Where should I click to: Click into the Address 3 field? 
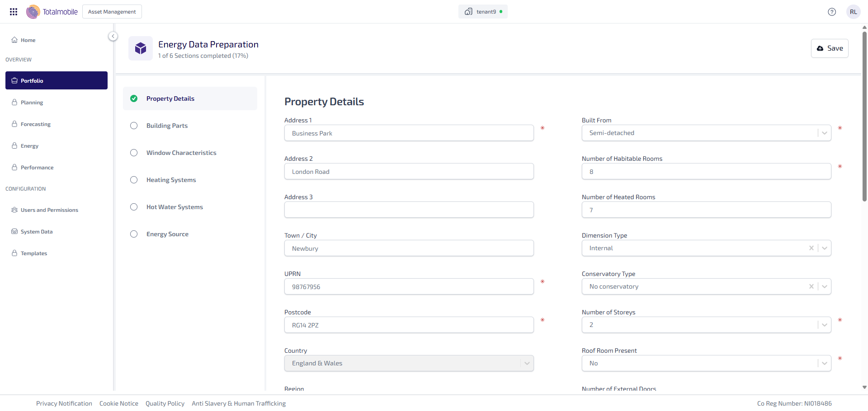409,210
